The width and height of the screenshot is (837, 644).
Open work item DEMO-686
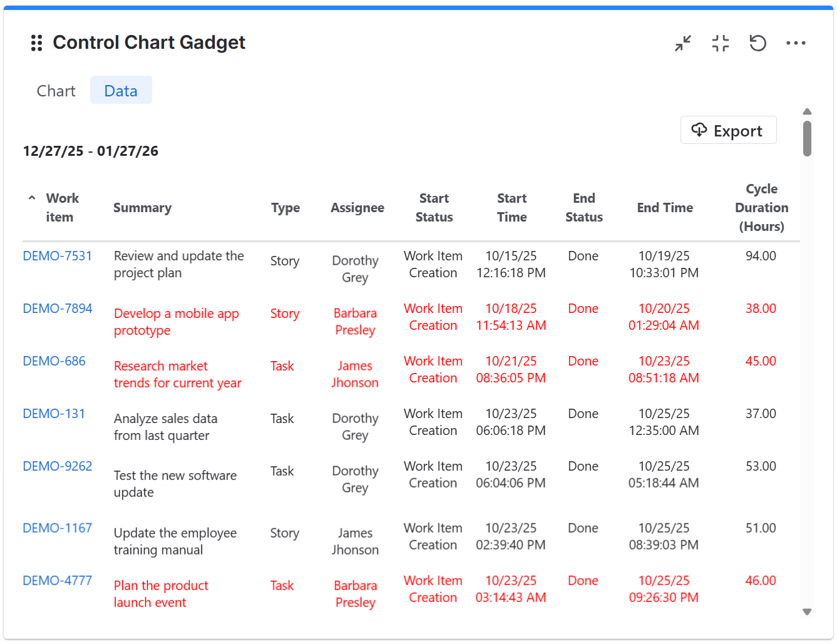coord(54,360)
